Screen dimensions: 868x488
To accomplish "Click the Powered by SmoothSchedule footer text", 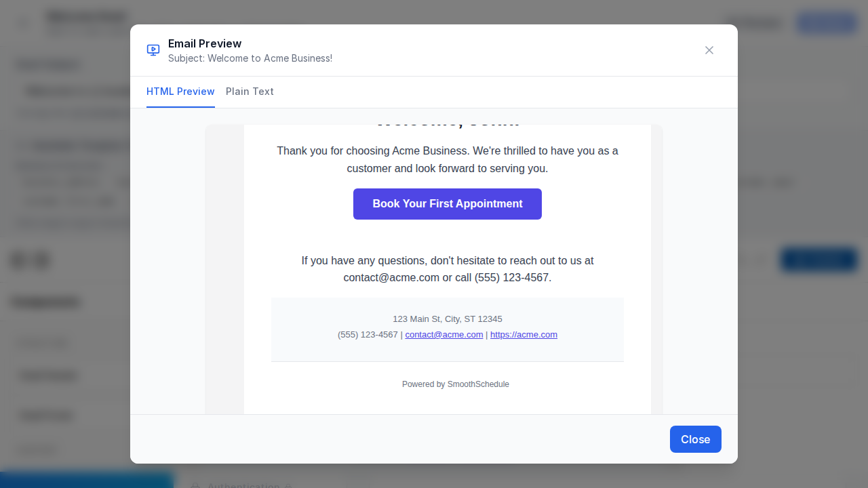I will 456,384.
